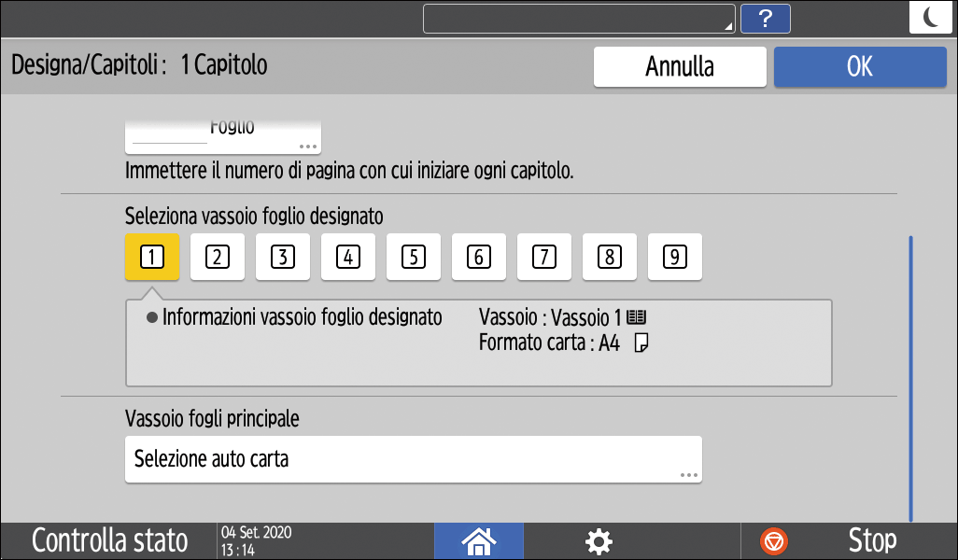
Task: Select chapter tray option 7
Action: [x=543, y=257]
